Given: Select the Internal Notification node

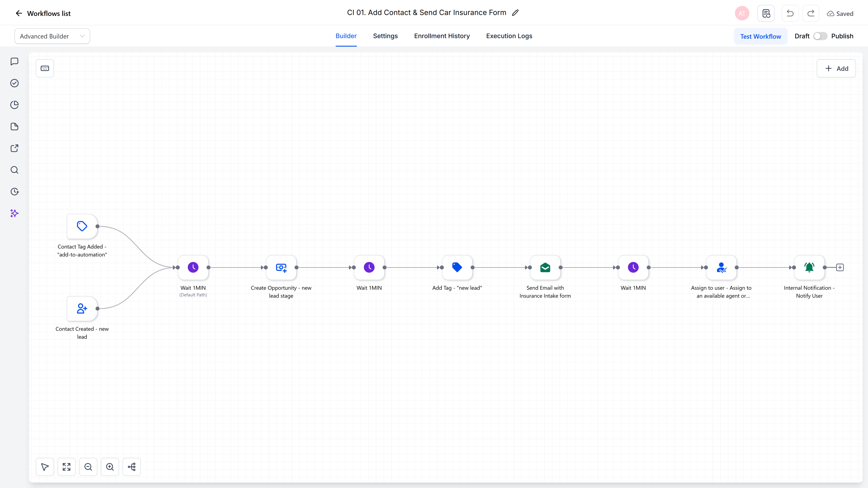Looking at the screenshot, I should (809, 267).
